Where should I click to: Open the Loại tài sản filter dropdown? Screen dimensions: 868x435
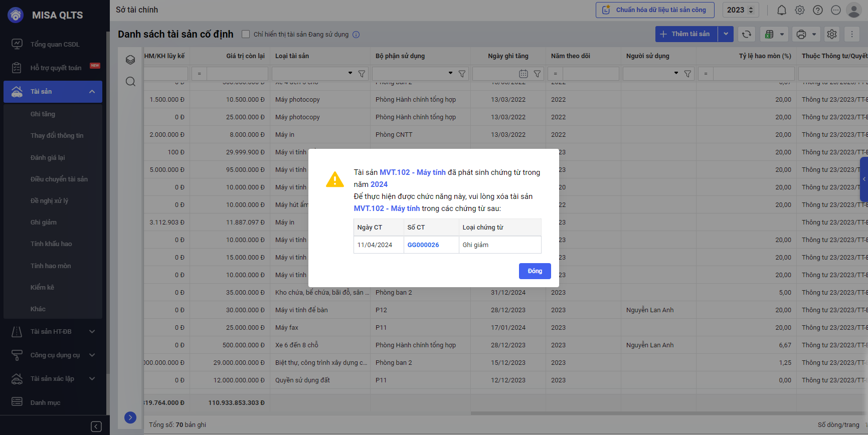click(x=350, y=74)
